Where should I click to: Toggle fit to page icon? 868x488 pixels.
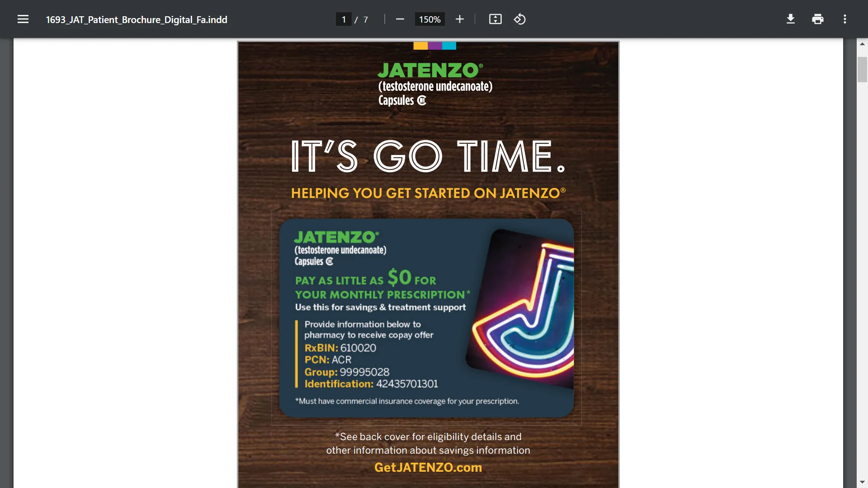click(x=495, y=19)
